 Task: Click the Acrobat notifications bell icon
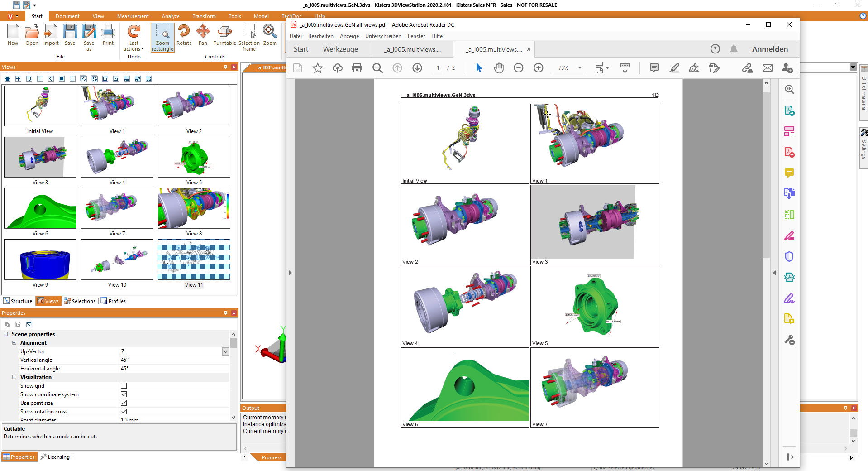(x=734, y=49)
